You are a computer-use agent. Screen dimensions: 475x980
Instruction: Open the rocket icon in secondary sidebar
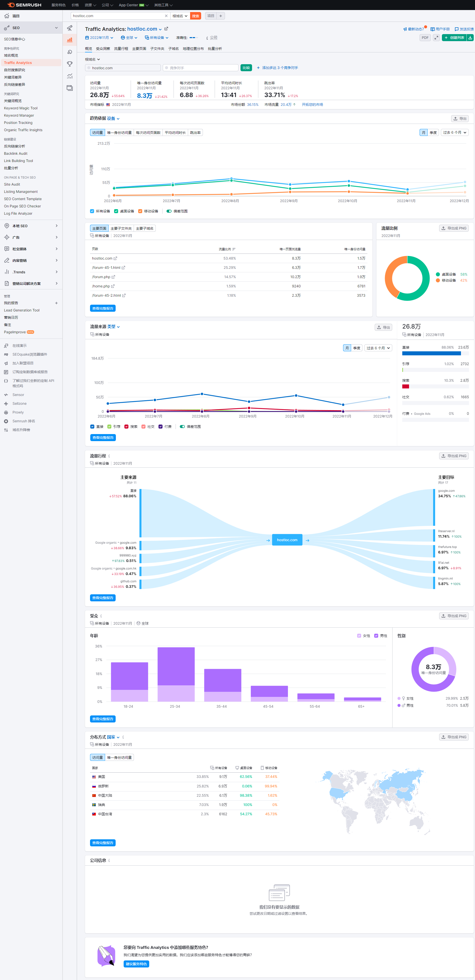click(70, 28)
